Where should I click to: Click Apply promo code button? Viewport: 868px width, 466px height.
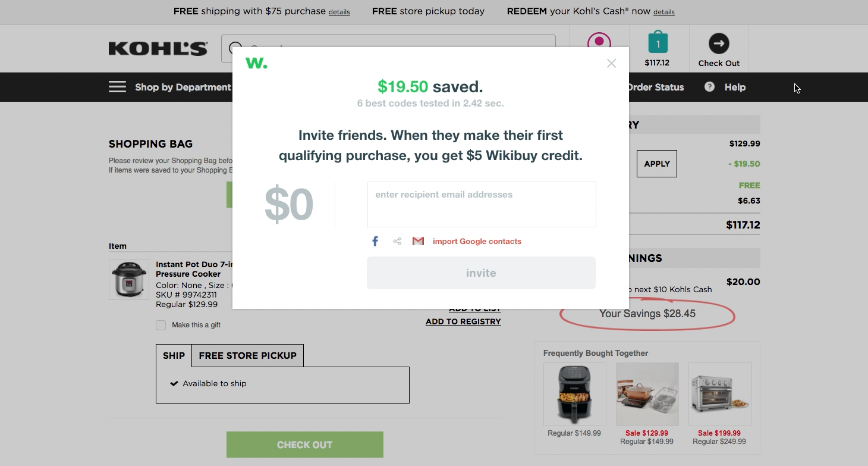656,164
